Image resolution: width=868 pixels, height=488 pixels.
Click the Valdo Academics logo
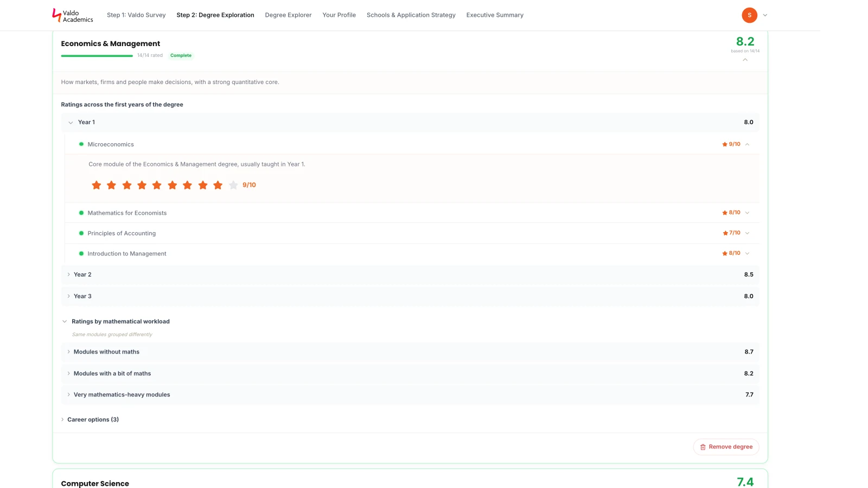pyautogui.click(x=72, y=15)
